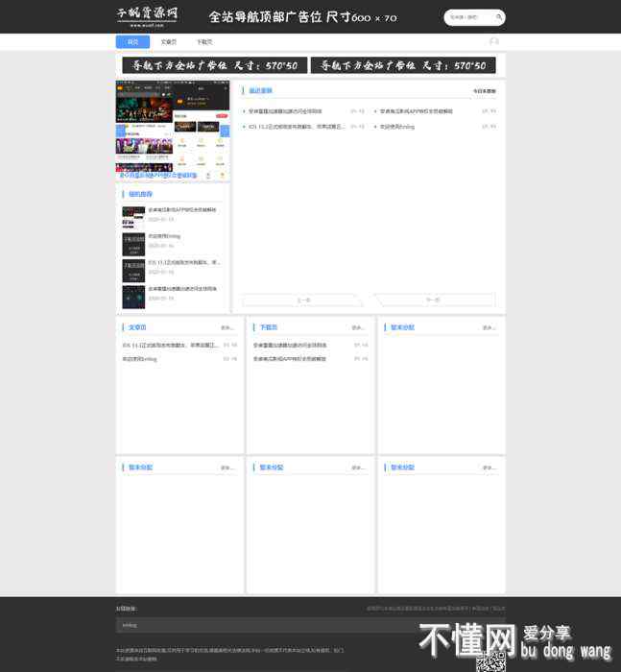The height and width of the screenshot is (672, 621).
Task: Click the search magnifier icon
Action: coord(498,17)
